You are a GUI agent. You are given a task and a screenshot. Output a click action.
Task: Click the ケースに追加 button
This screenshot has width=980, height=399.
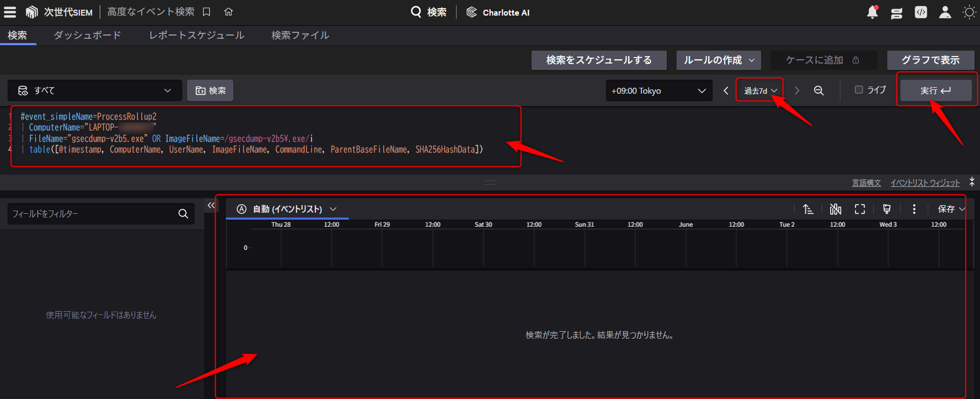824,60
